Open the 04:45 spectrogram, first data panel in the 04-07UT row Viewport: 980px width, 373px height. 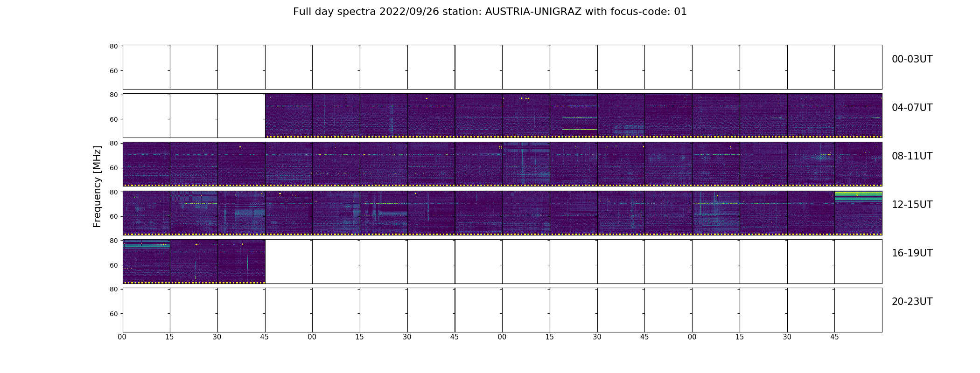tap(289, 116)
